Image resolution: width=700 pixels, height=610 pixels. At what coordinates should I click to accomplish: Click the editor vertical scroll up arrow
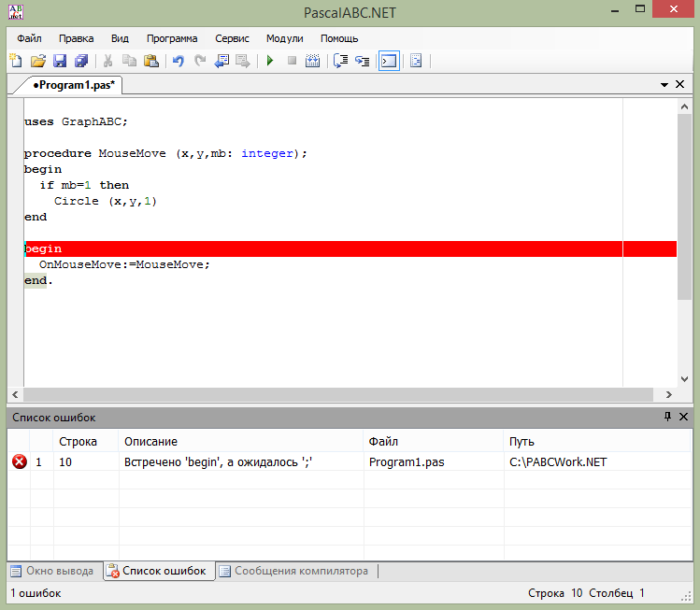point(684,106)
